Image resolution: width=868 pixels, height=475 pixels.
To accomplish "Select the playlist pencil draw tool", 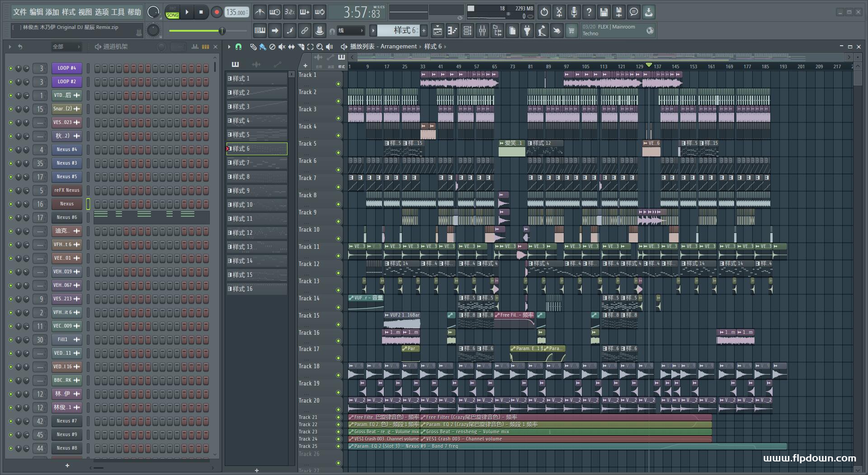I will pos(253,47).
